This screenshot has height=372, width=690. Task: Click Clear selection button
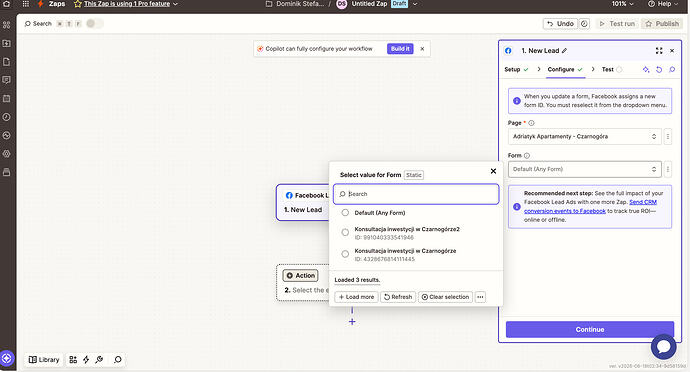[445, 297]
